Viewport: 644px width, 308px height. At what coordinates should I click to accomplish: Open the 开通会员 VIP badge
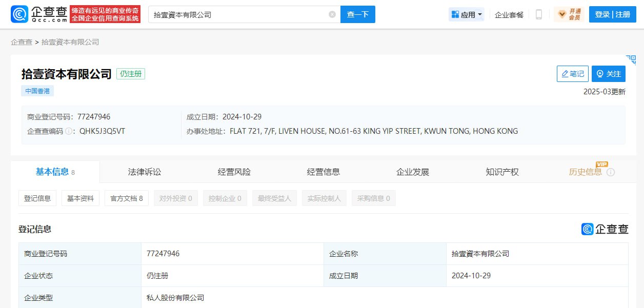tap(569, 14)
